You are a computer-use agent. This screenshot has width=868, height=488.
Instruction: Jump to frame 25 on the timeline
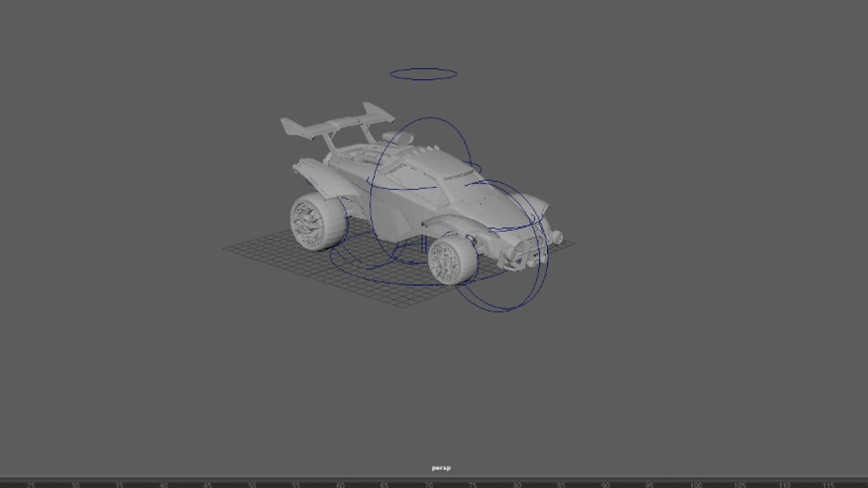31,484
